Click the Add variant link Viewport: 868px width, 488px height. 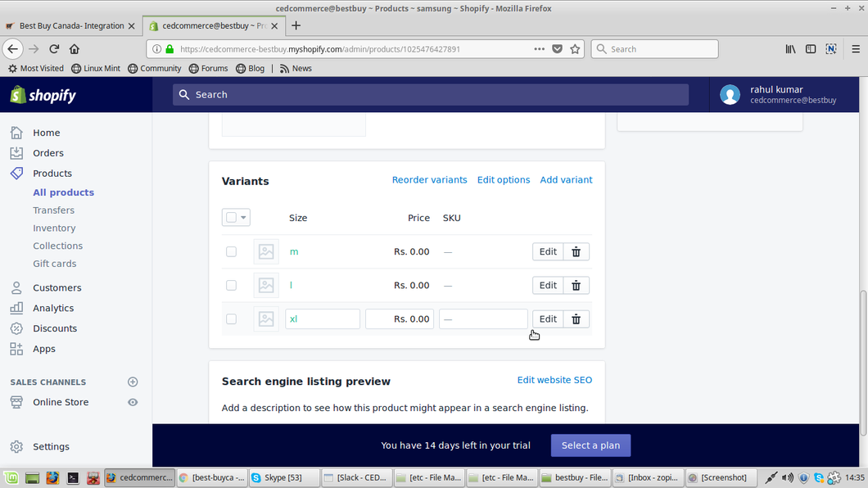point(566,180)
